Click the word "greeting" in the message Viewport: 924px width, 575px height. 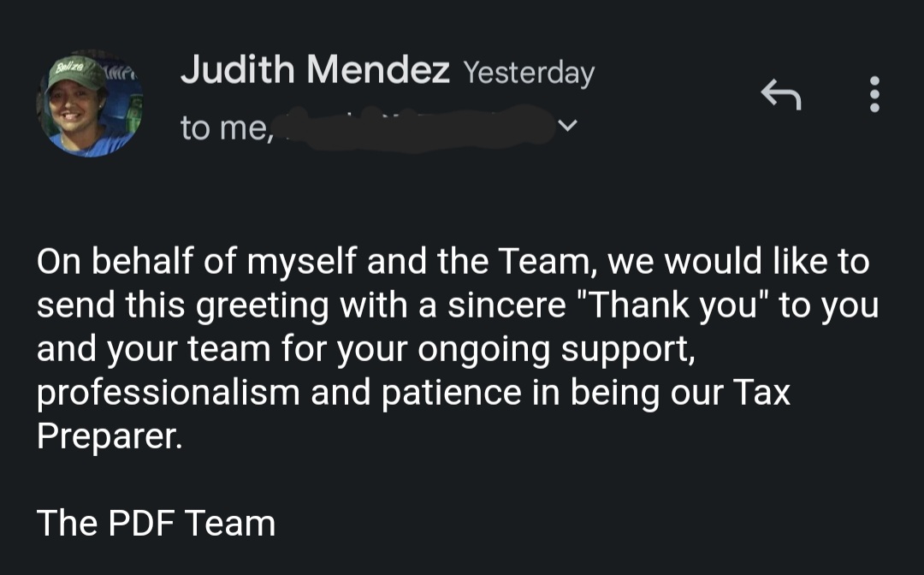click(x=263, y=307)
